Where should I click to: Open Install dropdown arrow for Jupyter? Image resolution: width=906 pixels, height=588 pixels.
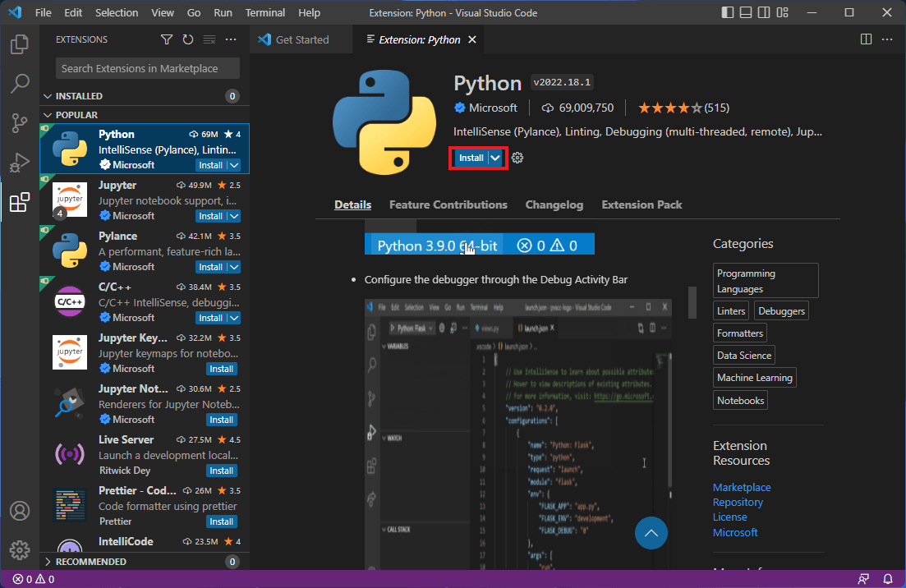click(x=234, y=216)
